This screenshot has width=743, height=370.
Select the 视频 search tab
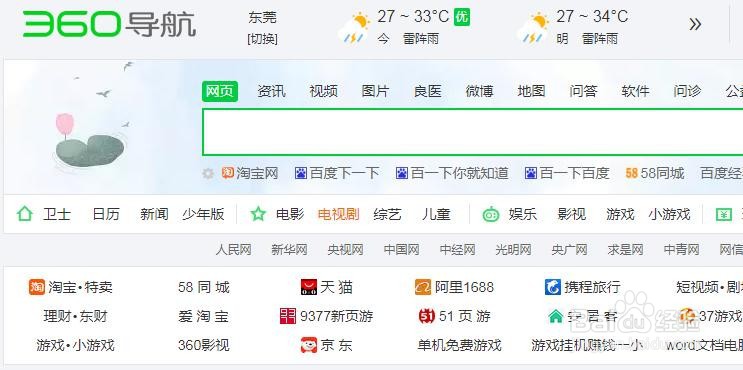[x=324, y=91]
